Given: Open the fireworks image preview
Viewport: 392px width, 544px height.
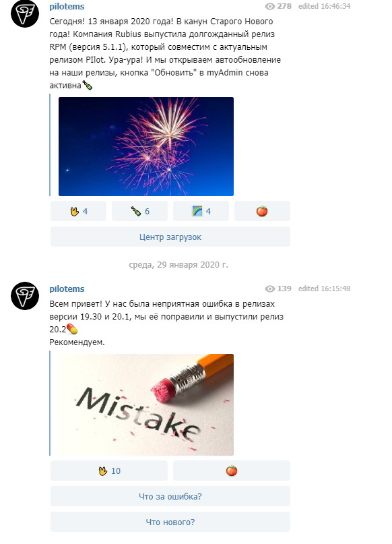Looking at the screenshot, I should coord(146,146).
